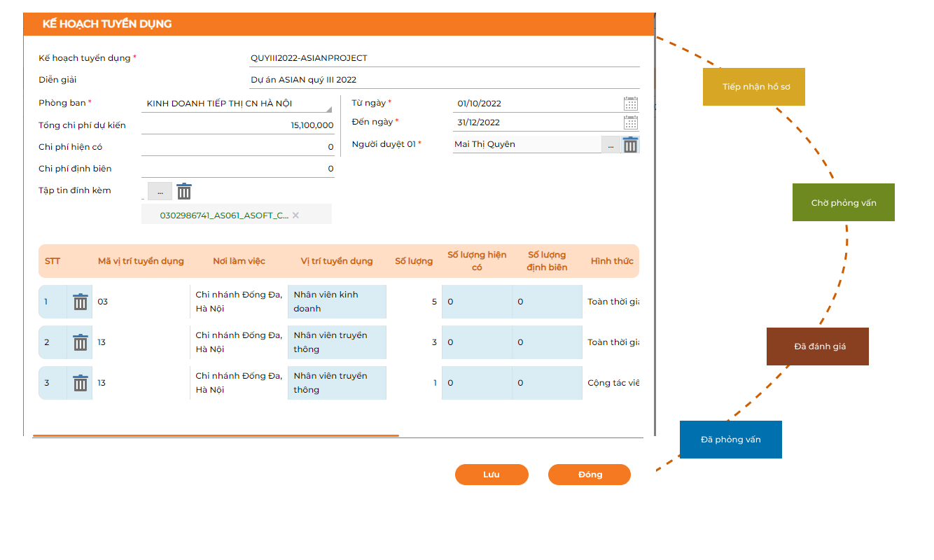Delete the attached file with trash icon
Screen dimensions: 934x560
tap(183, 191)
